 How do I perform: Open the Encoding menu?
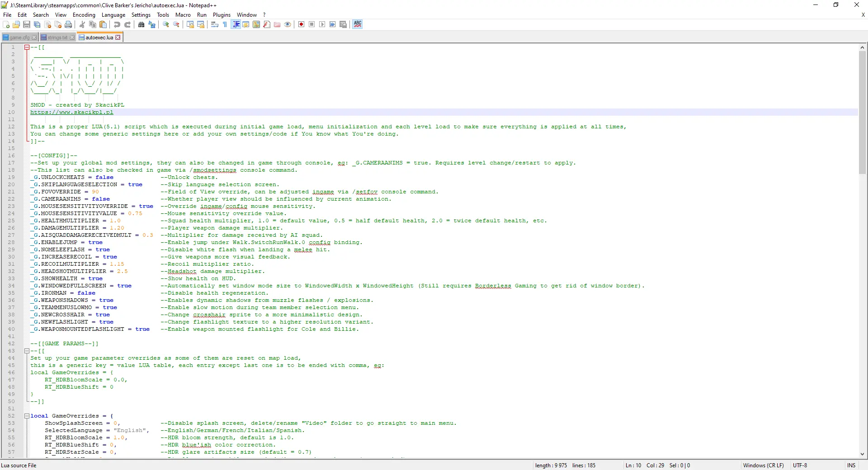pyautogui.click(x=84, y=15)
